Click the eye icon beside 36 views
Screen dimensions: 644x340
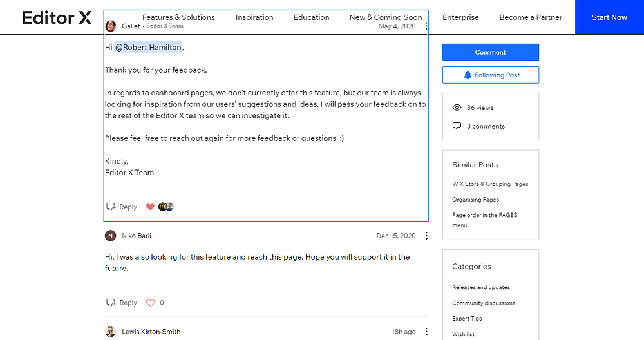457,108
